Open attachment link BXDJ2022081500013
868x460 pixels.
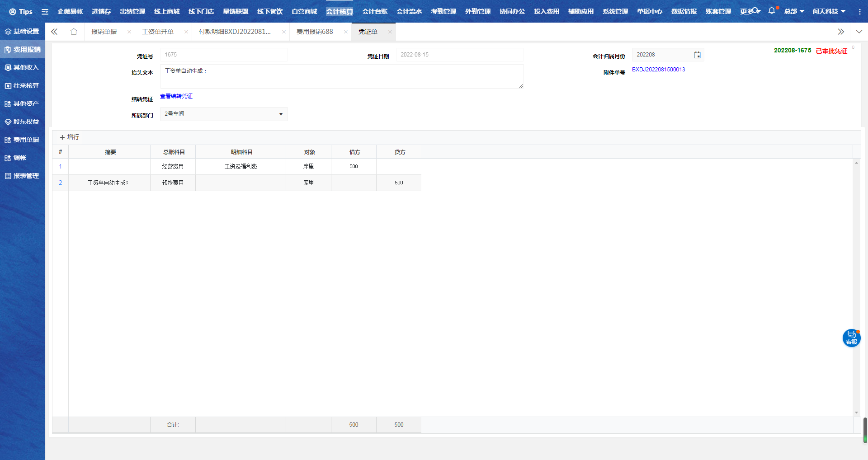pos(658,70)
